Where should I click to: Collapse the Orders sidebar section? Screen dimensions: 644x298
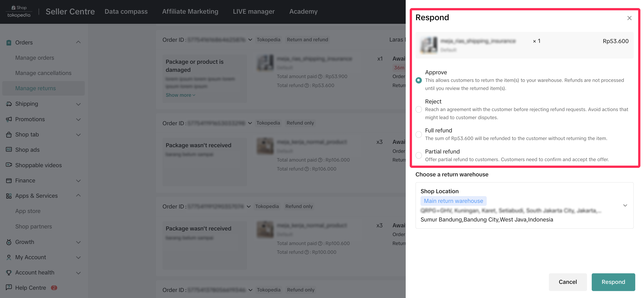click(78, 42)
